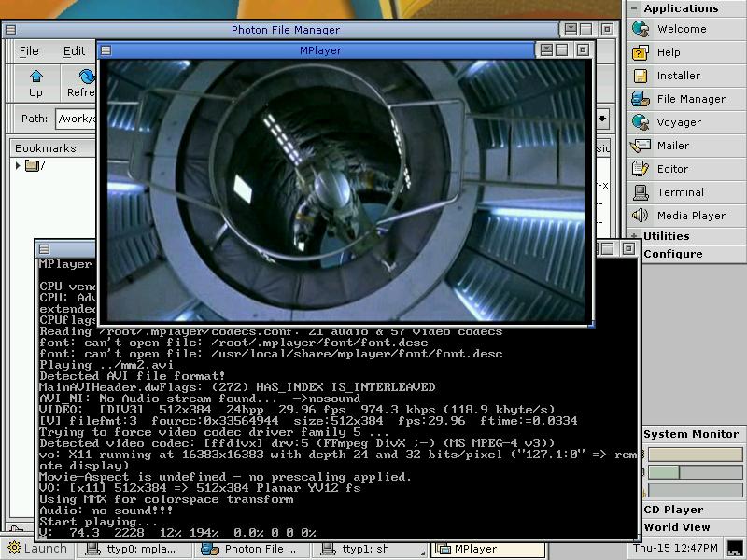
Task: Click the Path input field
Action: (x=75, y=119)
